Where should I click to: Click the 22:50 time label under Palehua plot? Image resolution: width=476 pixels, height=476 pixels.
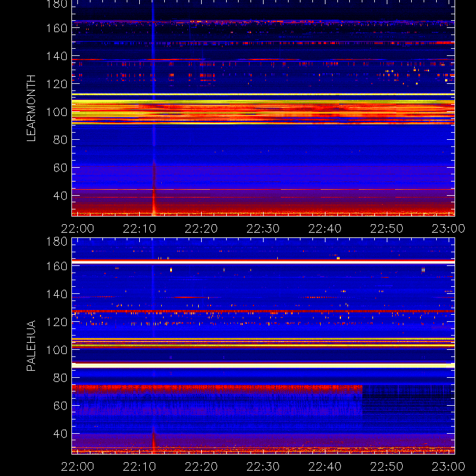[387, 466]
